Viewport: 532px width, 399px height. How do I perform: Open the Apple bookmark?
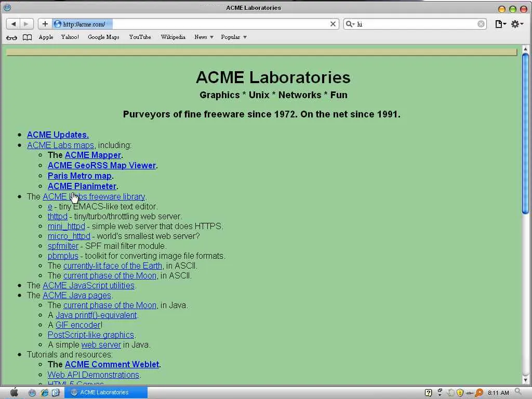[46, 37]
